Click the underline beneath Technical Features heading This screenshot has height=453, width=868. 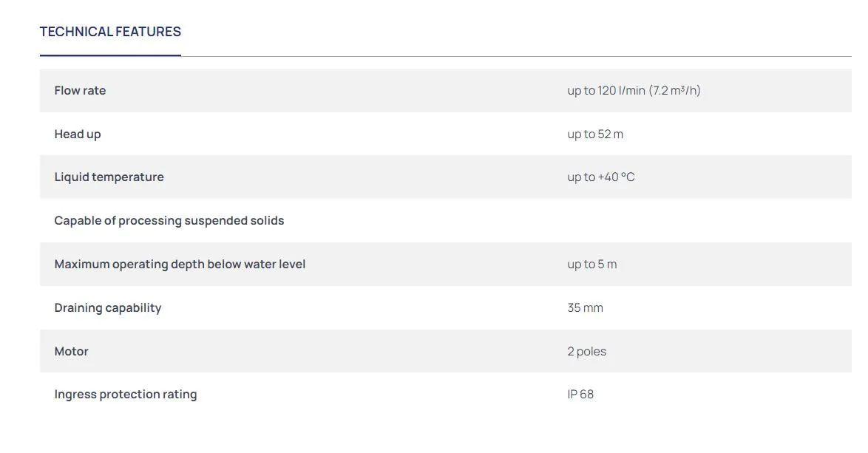point(110,55)
